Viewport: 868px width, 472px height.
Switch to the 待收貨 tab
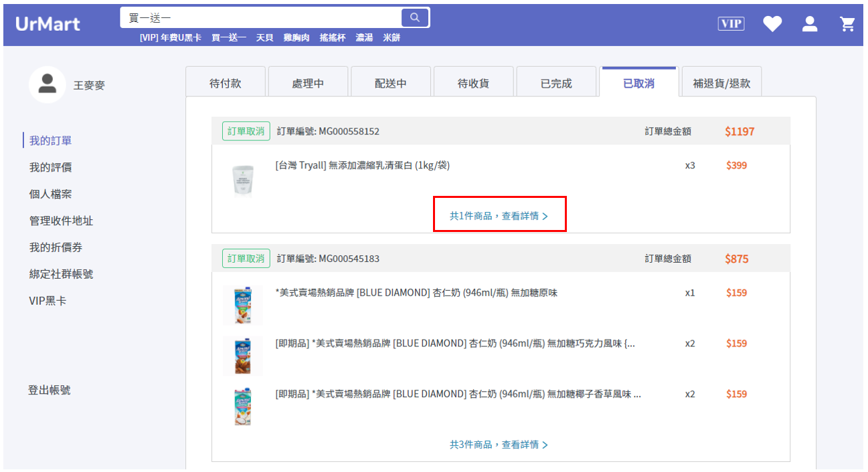pos(473,82)
